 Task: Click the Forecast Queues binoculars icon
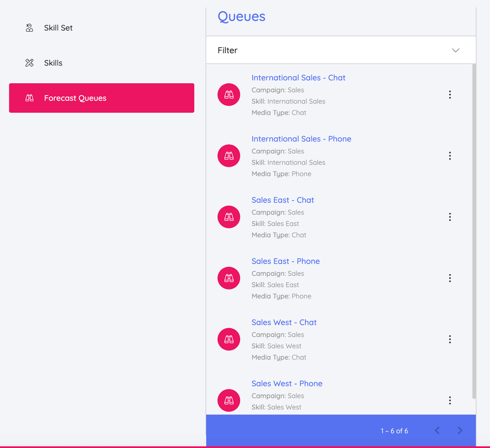29,98
